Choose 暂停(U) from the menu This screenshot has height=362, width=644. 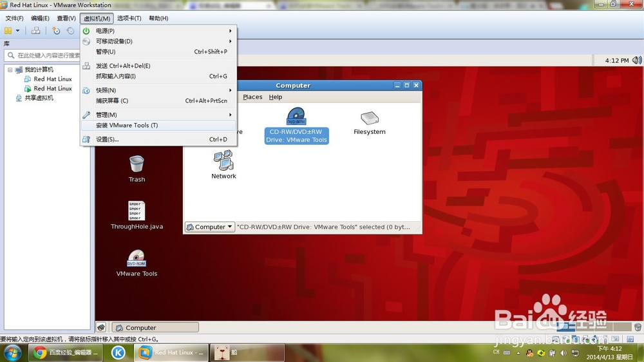point(158,52)
